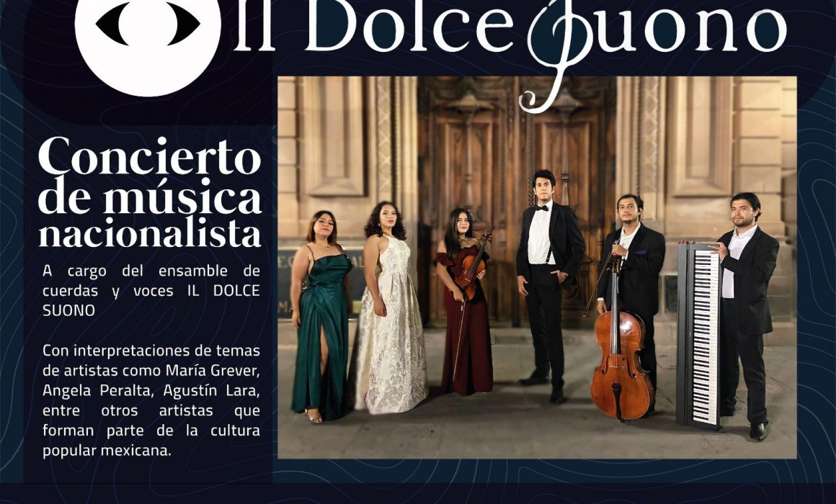Screen dimensions: 836x504
Task: Click the man wearing the bow tie
Action: click(x=548, y=285)
